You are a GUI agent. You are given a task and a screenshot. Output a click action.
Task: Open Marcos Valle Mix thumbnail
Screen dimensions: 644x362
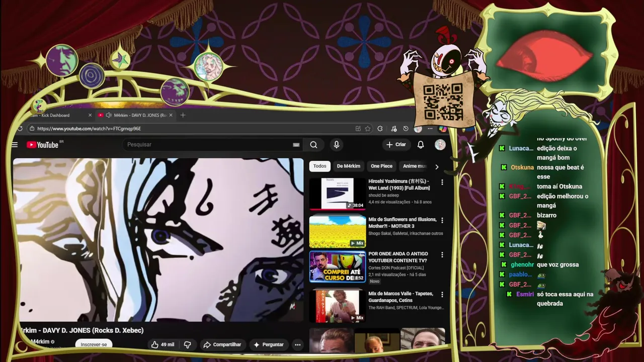(x=337, y=306)
